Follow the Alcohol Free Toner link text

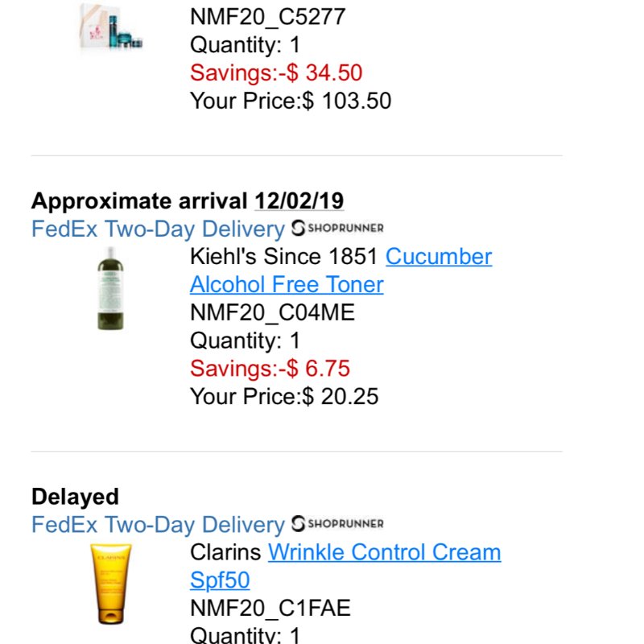[x=287, y=285]
